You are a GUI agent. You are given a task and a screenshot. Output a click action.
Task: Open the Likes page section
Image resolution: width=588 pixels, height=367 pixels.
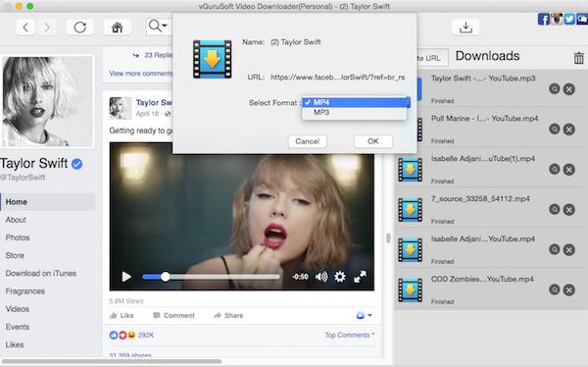(15, 344)
